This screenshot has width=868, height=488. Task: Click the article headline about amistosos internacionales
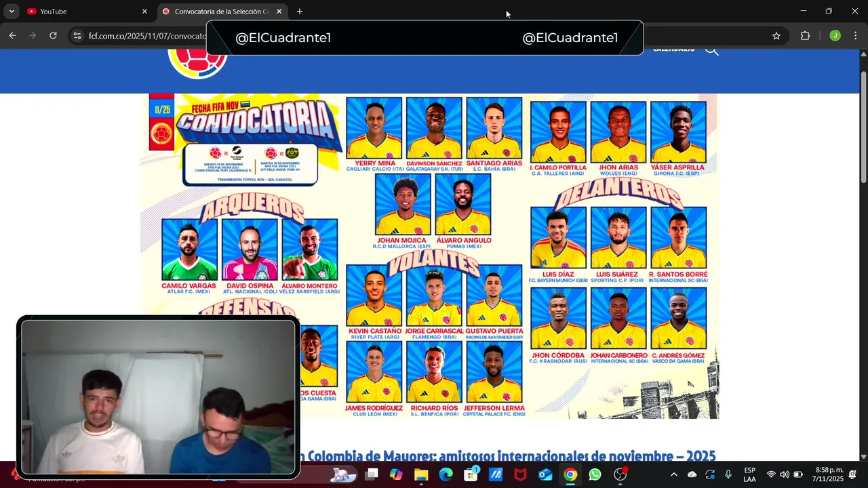[x=508, y=456]
